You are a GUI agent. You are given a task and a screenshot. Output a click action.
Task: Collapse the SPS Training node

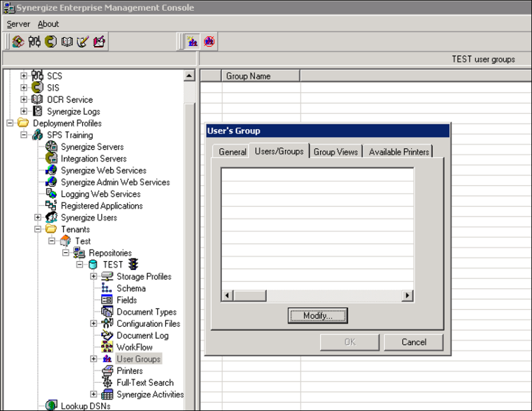(24, 135)
